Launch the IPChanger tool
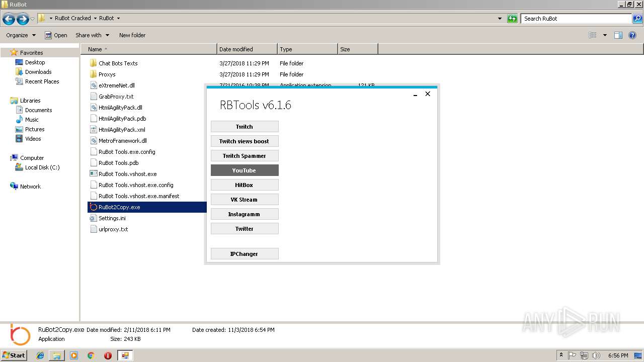644x362 pixels. click(245, 254)
